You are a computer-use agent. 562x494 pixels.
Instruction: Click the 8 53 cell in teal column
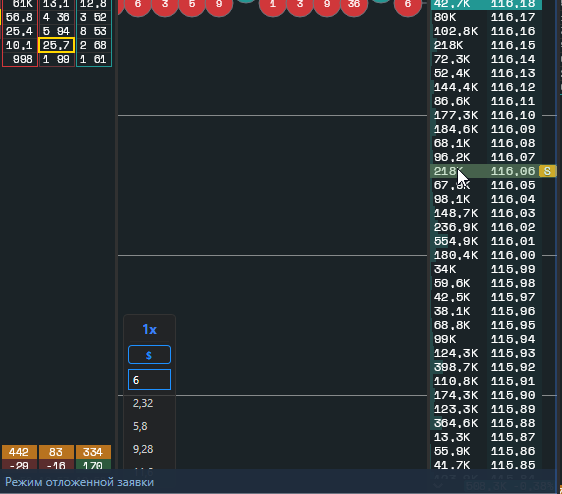click(94, 31)
